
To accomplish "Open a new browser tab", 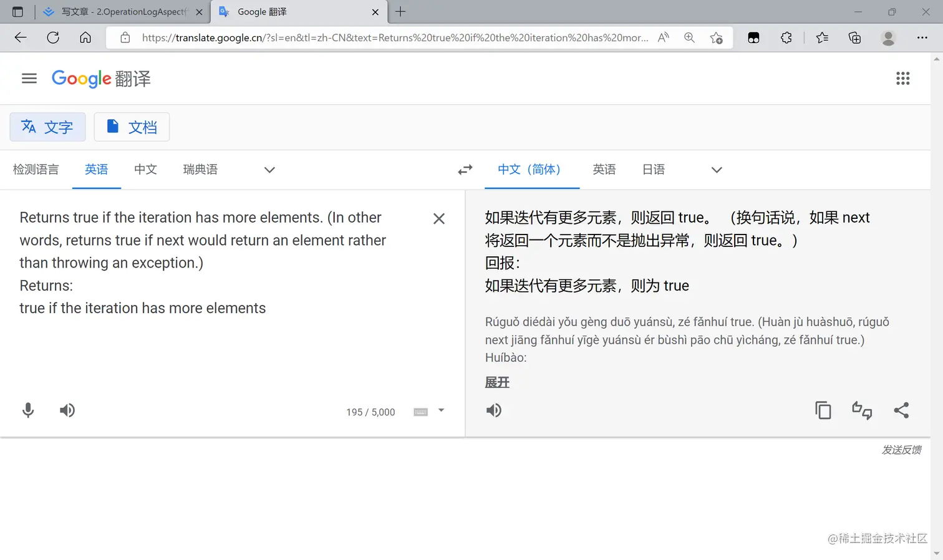I will (x=400, y=11).
